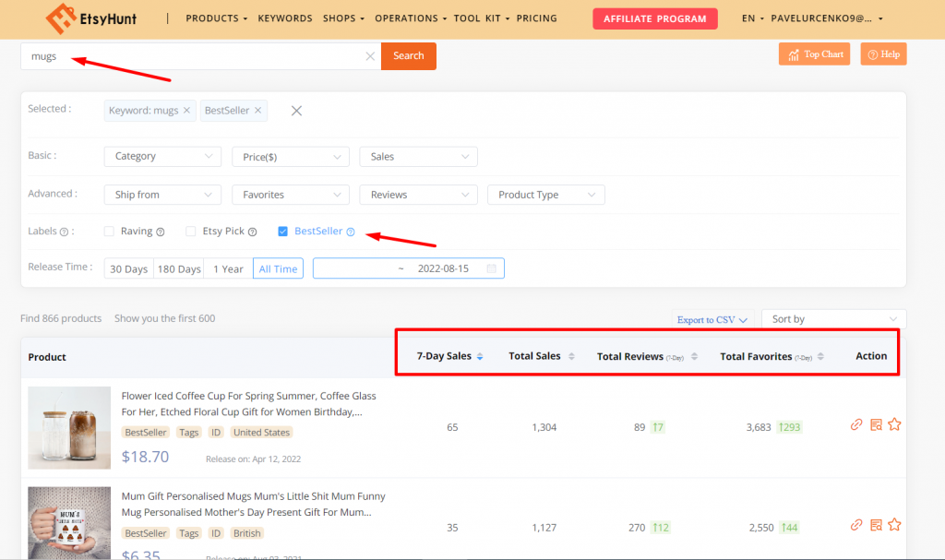Screen dimensions: 945x560
Task: Enable the Raving label checkbox
Action: click(110, 232)
